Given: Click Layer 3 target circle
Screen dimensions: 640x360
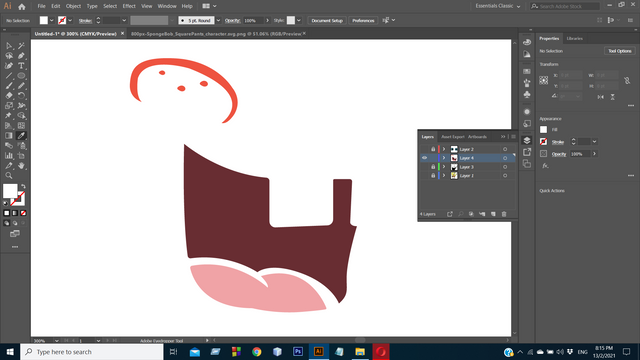Looking at the screenshot, I should tap(505, 167).
